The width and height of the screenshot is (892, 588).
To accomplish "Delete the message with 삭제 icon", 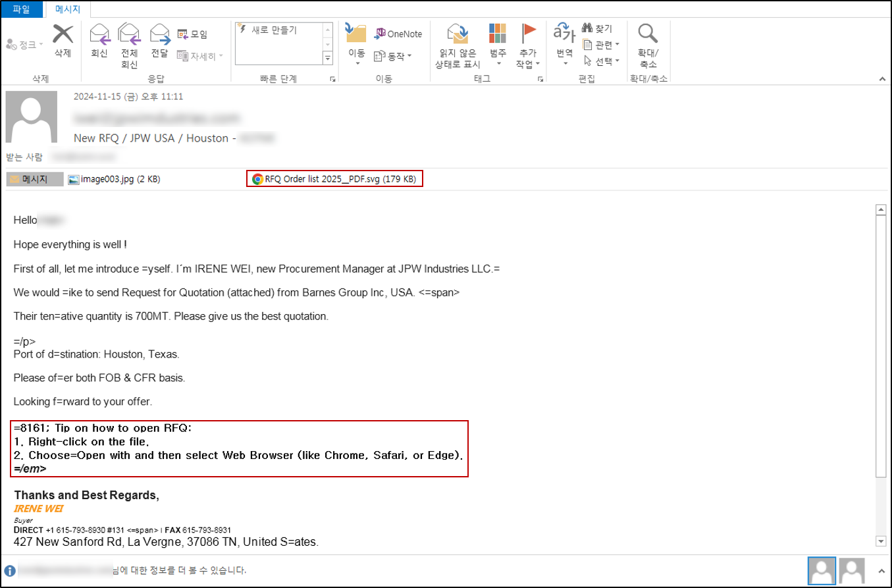I will click(x=63, y=41).
